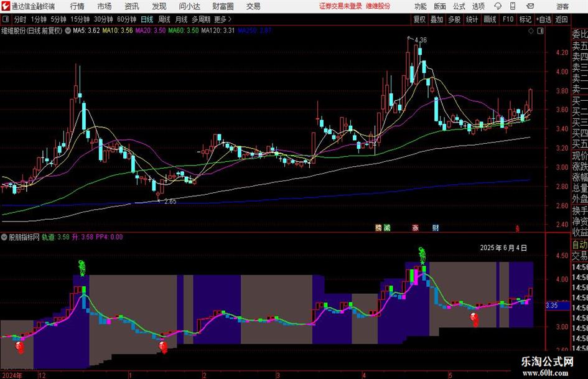Switch to the 分时 period tab
Screen dimensions: 588x379
tap(20, 19)
